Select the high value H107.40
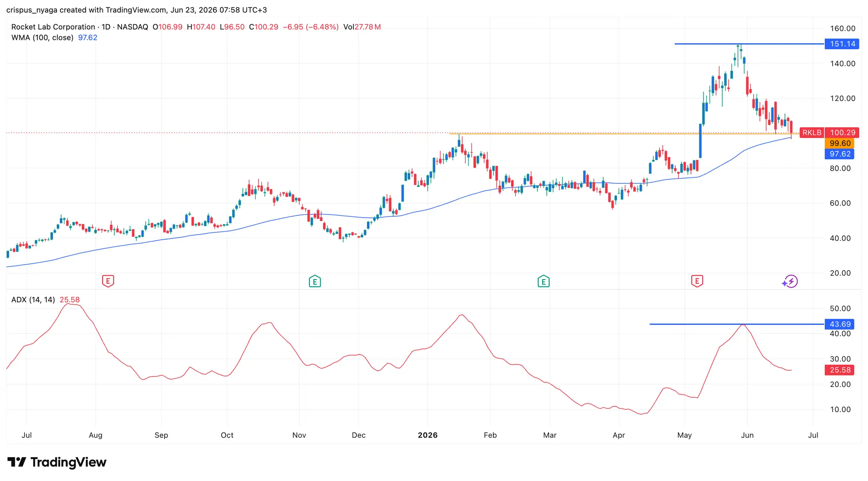The image size is (868, 481). 201,27
